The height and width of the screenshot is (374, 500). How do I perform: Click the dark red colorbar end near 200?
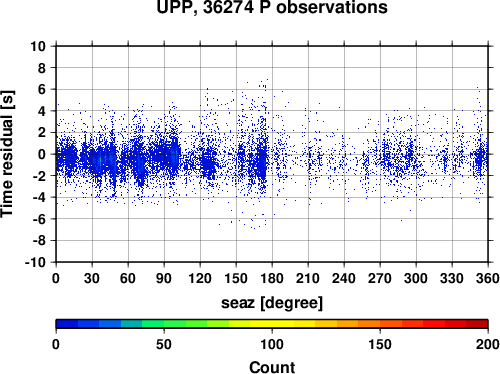tap(477, 324)
